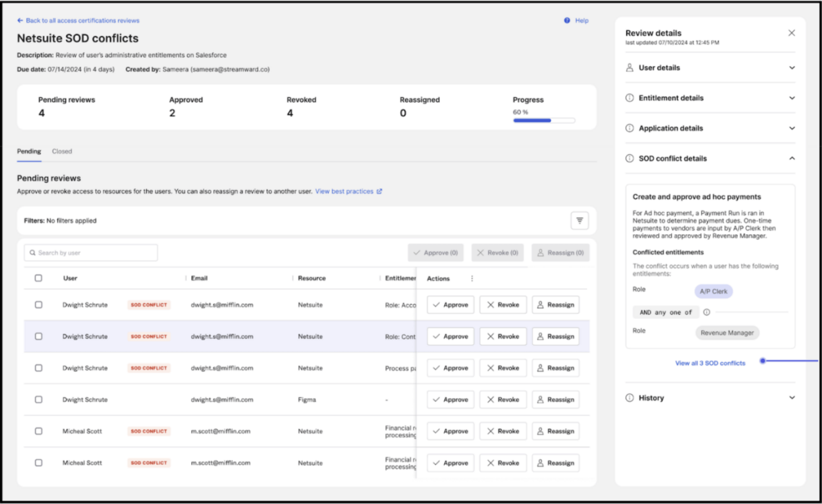Click the 60% progress bar
This screenshot has height=504, width=822.
[543, 120]
